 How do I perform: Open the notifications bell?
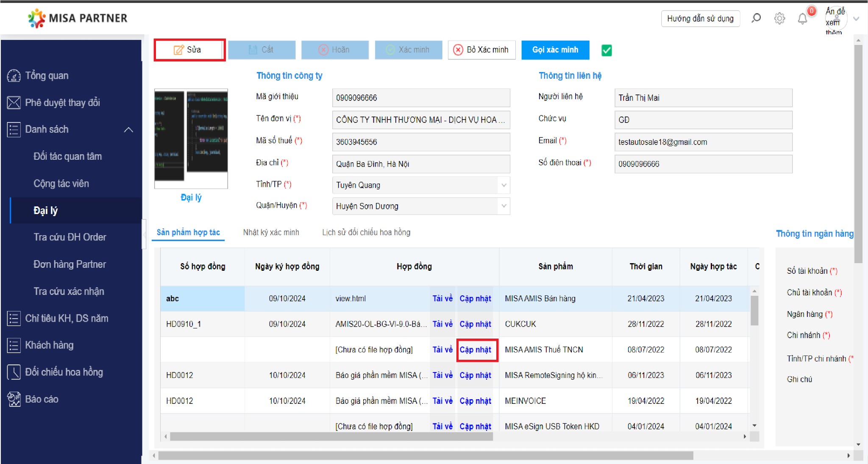click(802, 19)
